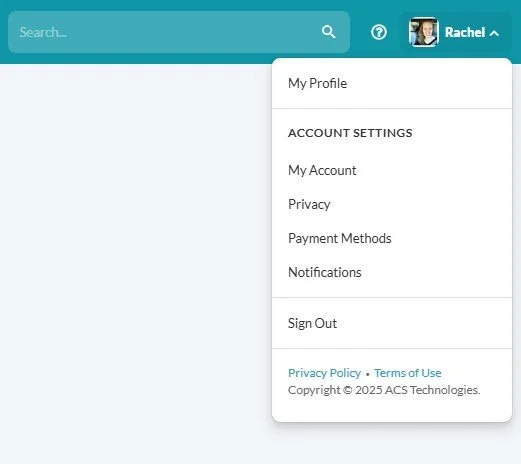
Task: Click Rachel's profile avatar photo
Action: 423,32
